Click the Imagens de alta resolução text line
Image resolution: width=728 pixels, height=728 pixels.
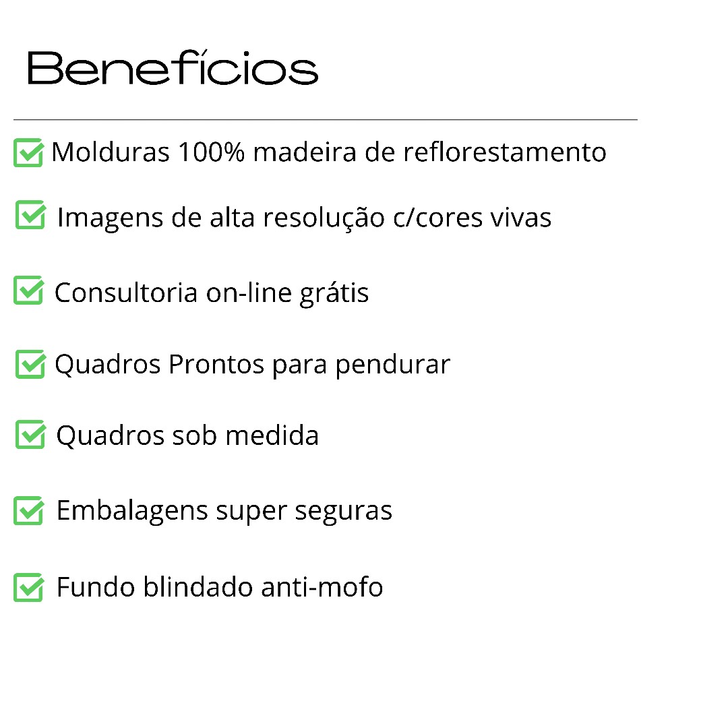click(304, 218)
